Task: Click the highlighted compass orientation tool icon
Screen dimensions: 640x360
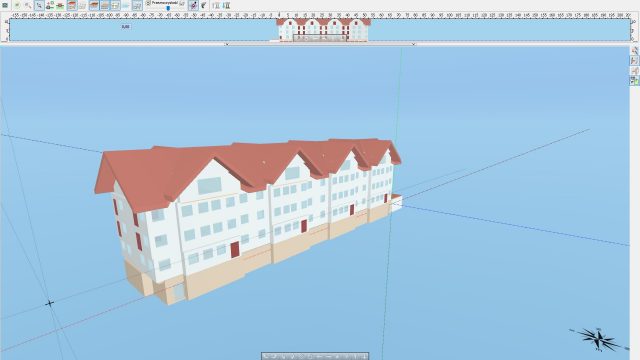Action: click(x=193, y=5)
